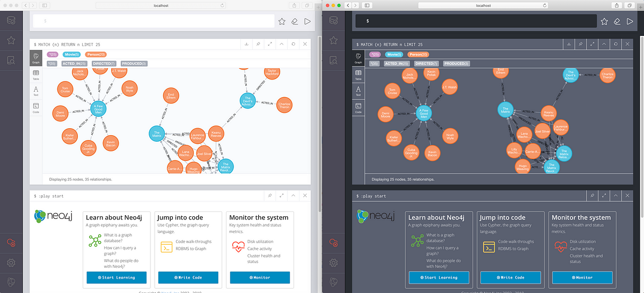644x293 pixels.
Task: Open Favorites star in left window sidebar
Action: 11,41
